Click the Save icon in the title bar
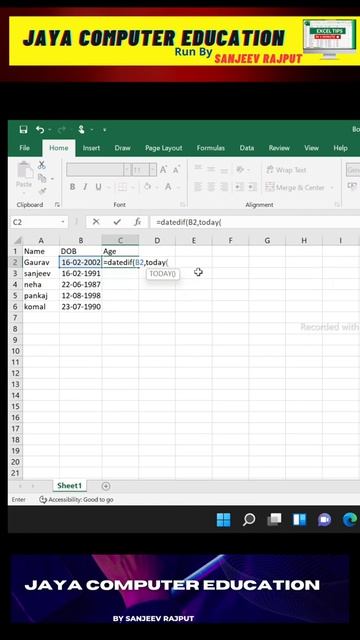This screenshot has height=640, width=360. (23, 130)
